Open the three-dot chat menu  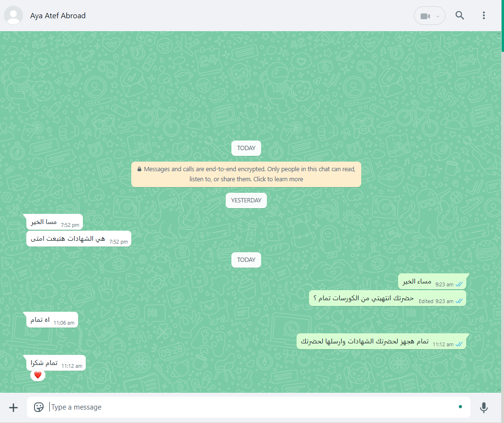pyautogui.click(x=483, y=15)
